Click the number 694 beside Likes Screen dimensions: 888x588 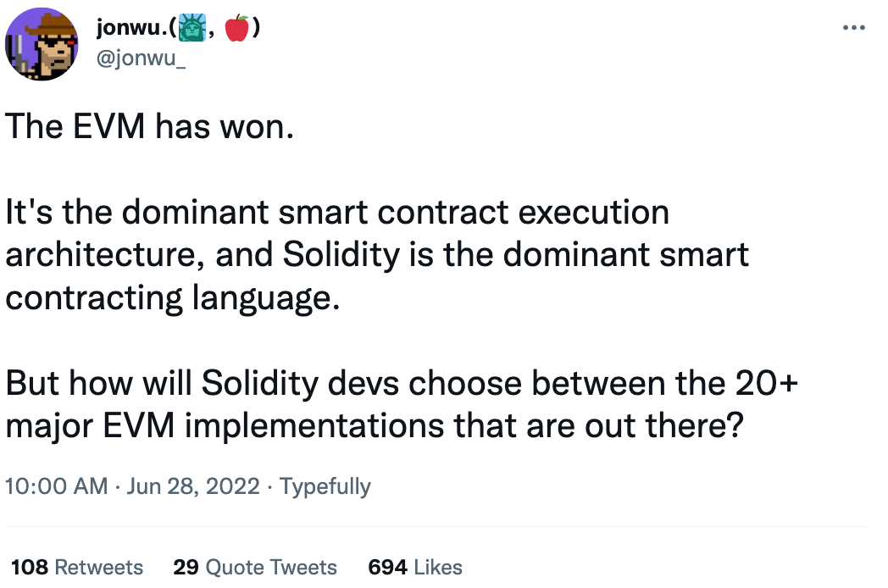pos(387,567)
